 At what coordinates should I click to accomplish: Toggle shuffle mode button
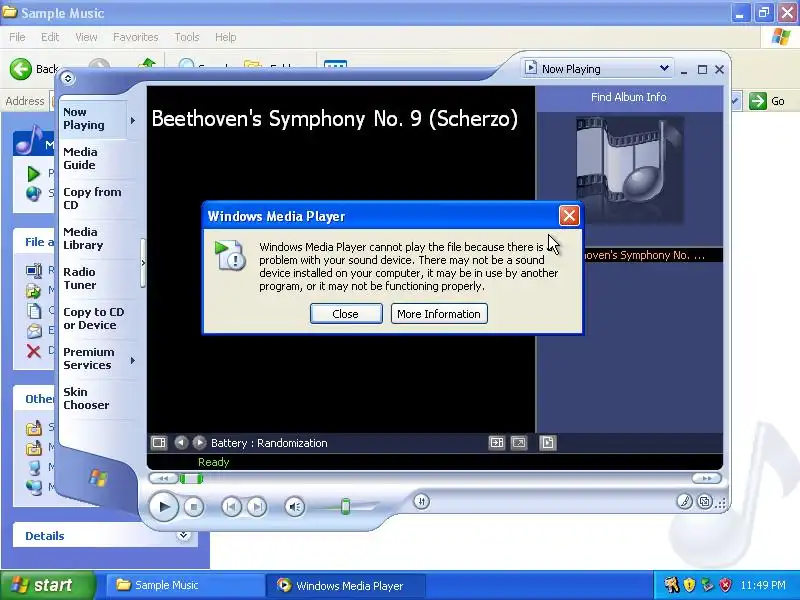coord(421,502)
